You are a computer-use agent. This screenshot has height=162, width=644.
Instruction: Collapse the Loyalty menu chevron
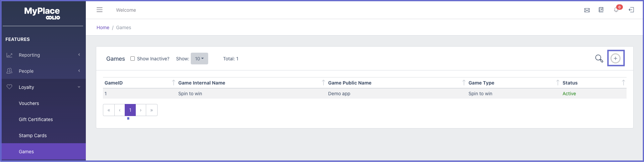[x=79, y=87]
